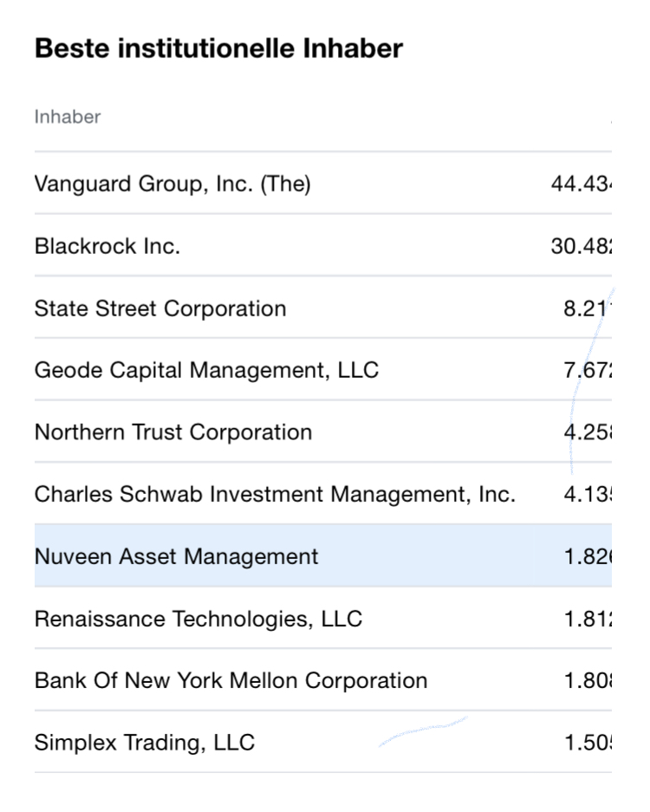Select Northern Trust's value starting with 4.25
This screenshot has width=650, height=812.
click(587, 432)
